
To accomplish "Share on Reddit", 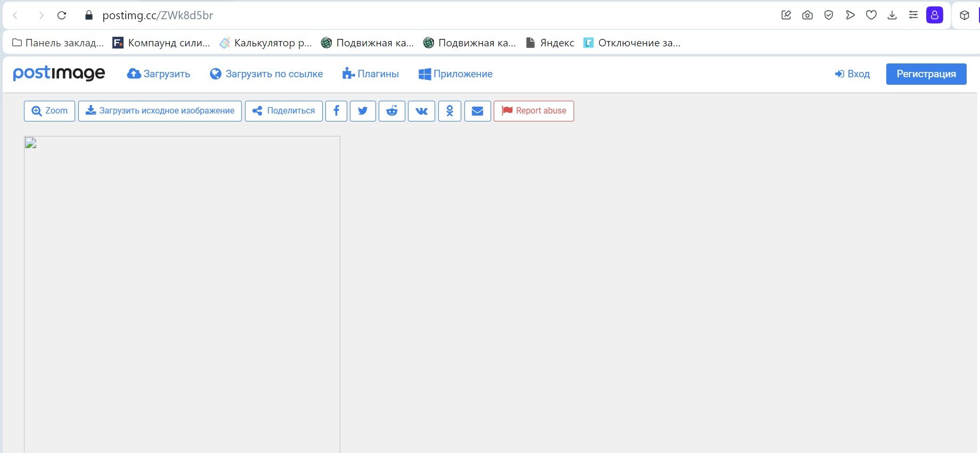I will tap(392, 111).
